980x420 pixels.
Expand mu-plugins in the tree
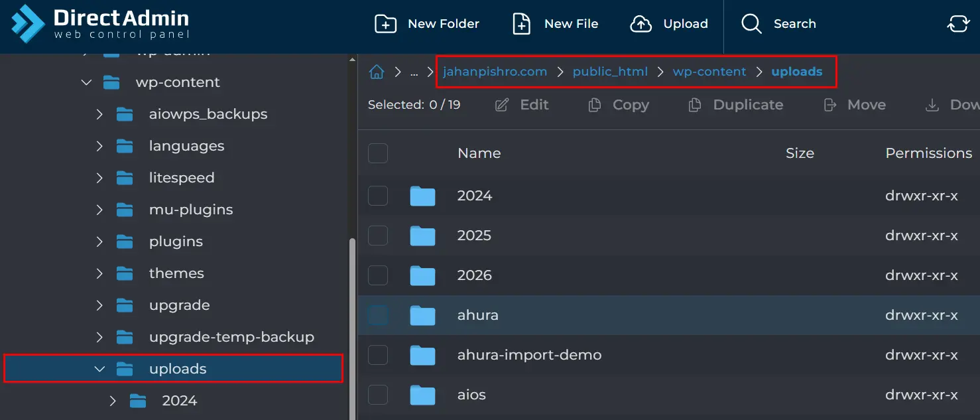(99, 210)
